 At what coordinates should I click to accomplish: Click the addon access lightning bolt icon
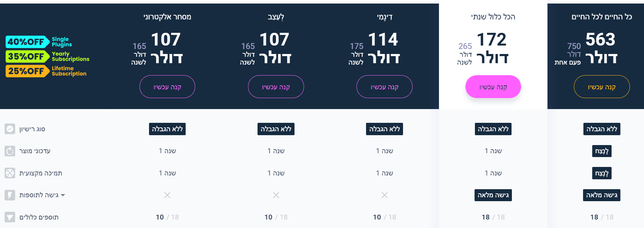coord(10,195)
